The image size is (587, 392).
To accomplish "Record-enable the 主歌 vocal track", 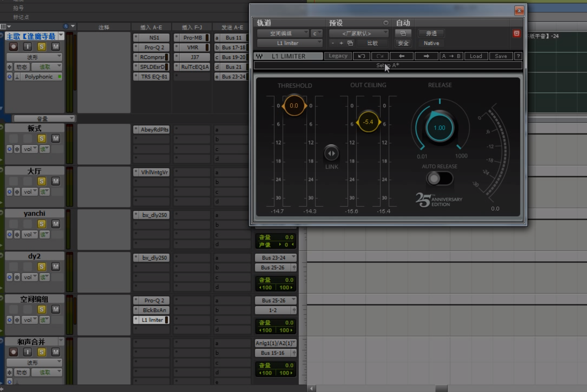I will point(13,46).
